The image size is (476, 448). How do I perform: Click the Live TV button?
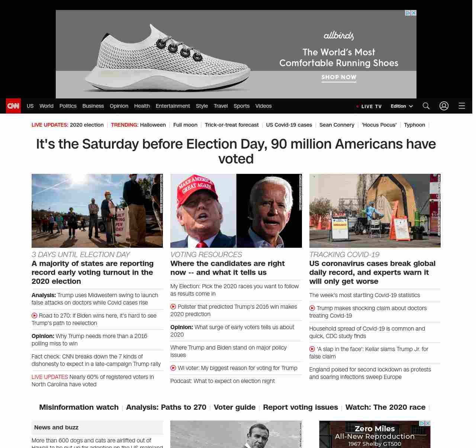(369, 106)
